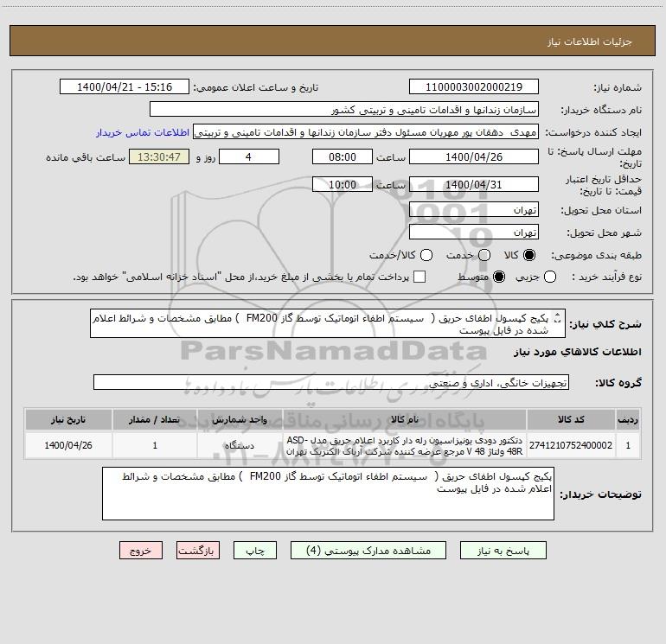Select the خدمت radio button
The width and height of the screenshot is (666, 644).
click(x=484, y=255)
